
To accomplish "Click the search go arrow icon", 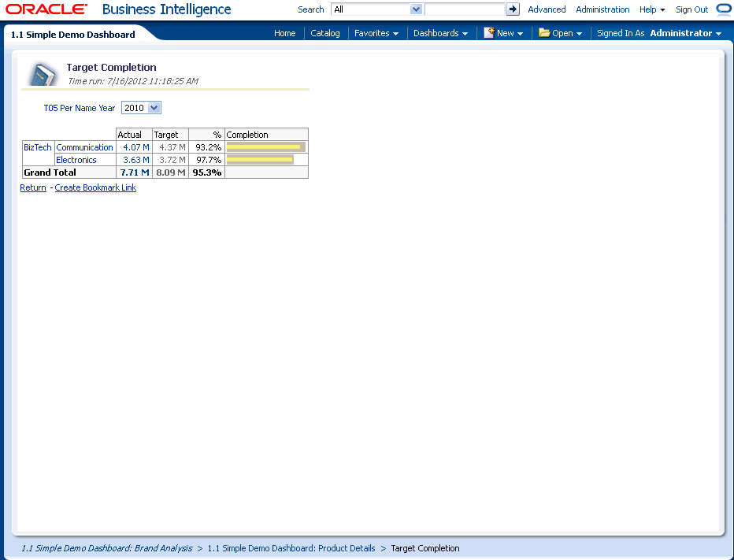I will pyautogui.click(x=513, y=9).
